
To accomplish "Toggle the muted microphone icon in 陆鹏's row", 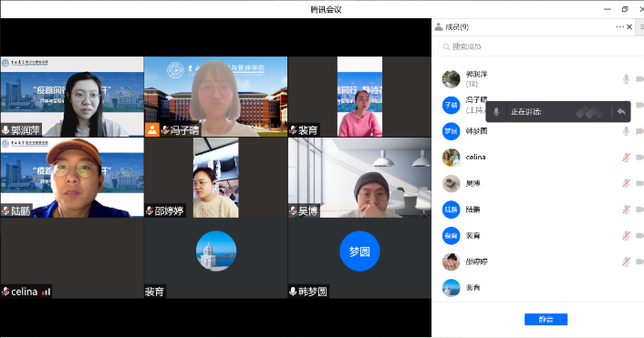I will click(x=626, y=210).
